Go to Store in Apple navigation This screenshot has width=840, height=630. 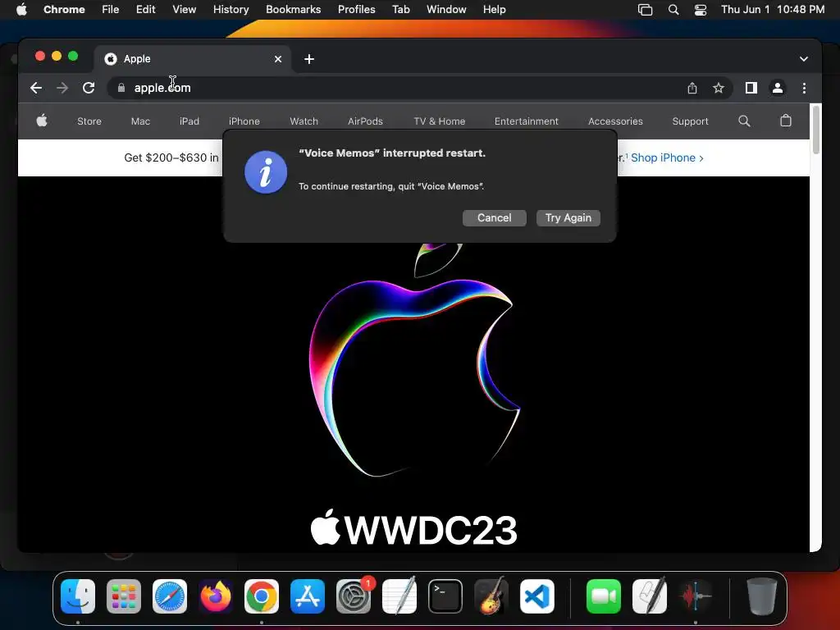pyautogui.click(x=89, y=121)
